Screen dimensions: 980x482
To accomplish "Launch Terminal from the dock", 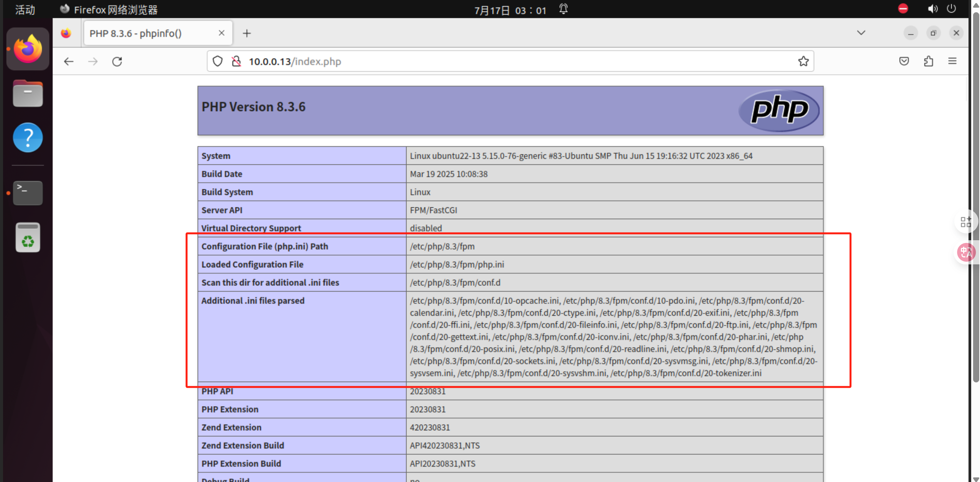I will pos(28,193).
